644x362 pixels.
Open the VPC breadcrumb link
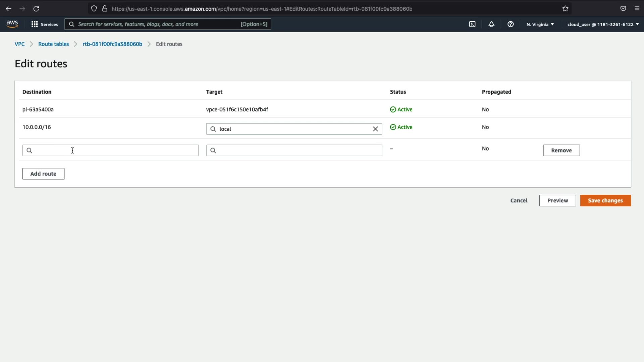(19, 44)
